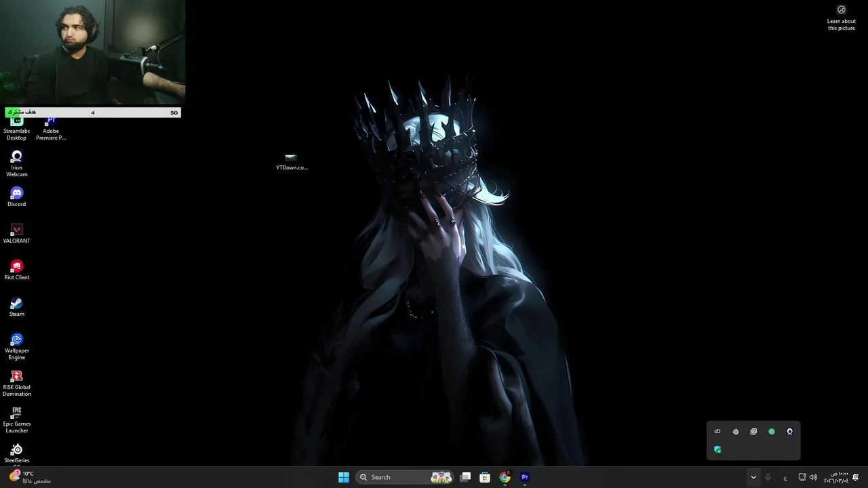Select the Riot Client desktop icon
This screenshot has height=488, width=868.
16,270
